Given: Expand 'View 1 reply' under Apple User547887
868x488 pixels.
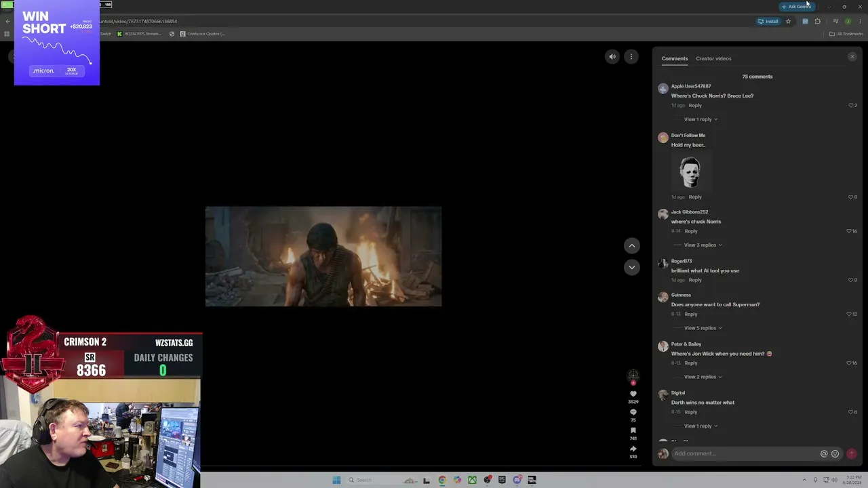Looking at the screenshot, I should 701,119.
